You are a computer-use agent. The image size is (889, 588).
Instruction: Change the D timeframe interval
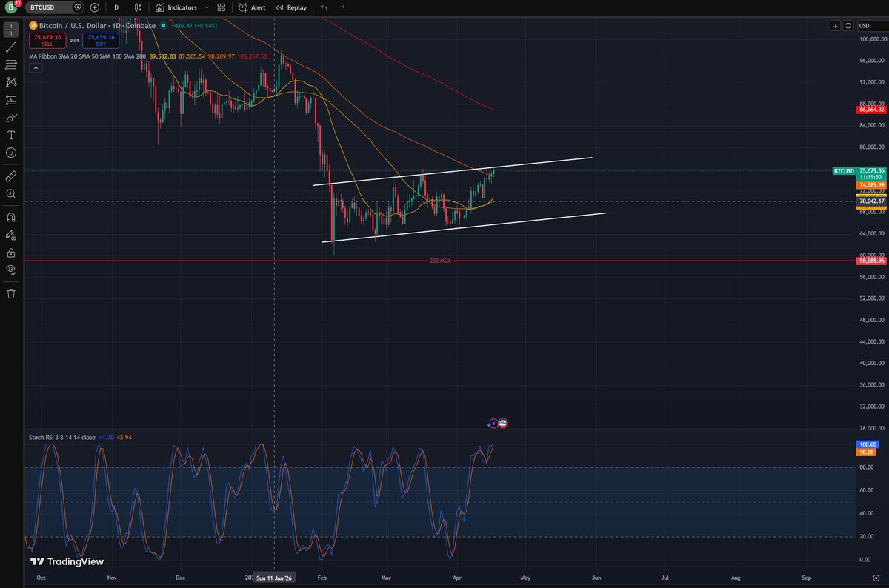tap(116, 7)
